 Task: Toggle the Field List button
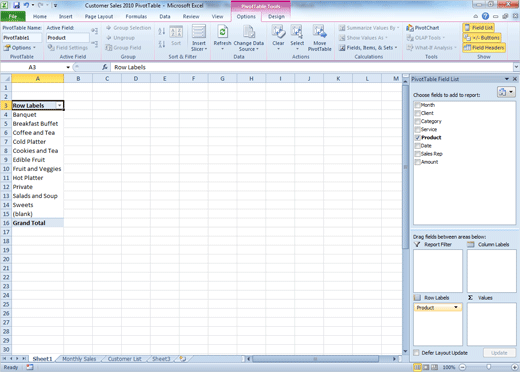479,28
